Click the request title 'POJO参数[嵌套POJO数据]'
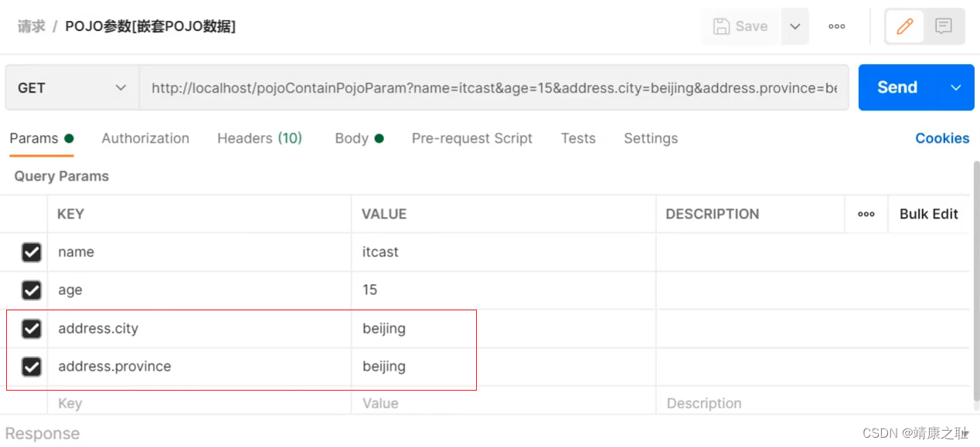This screenshot has width=980, height=447. coord(151,26)
